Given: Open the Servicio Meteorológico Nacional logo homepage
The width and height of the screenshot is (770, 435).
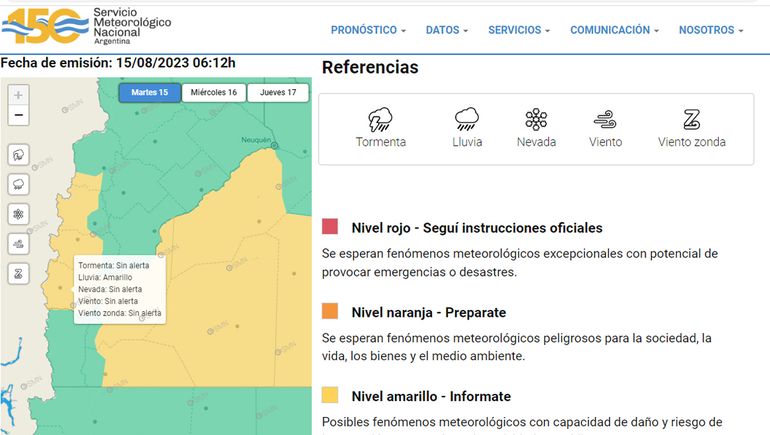Looking at the screenshot, I should 86,27.
